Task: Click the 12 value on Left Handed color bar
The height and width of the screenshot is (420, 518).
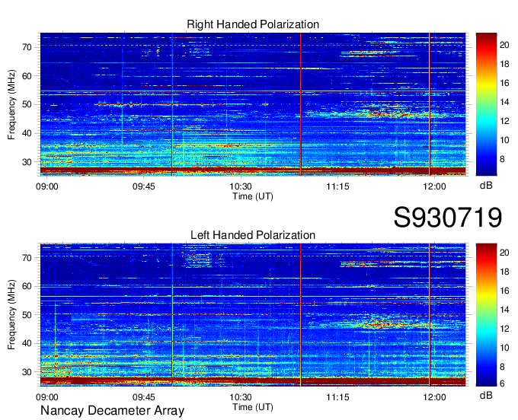Action: click(504, 329)
